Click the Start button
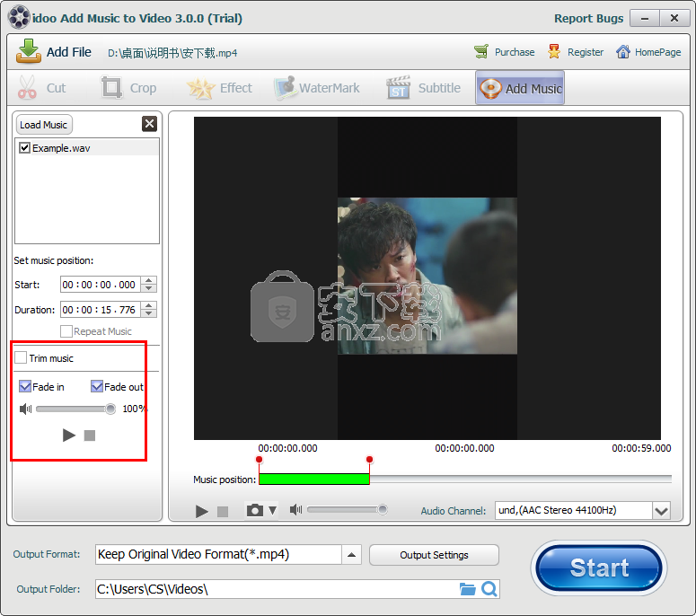Image resolution: width=696 pixels, height=616 pixels. coord(599,568)
